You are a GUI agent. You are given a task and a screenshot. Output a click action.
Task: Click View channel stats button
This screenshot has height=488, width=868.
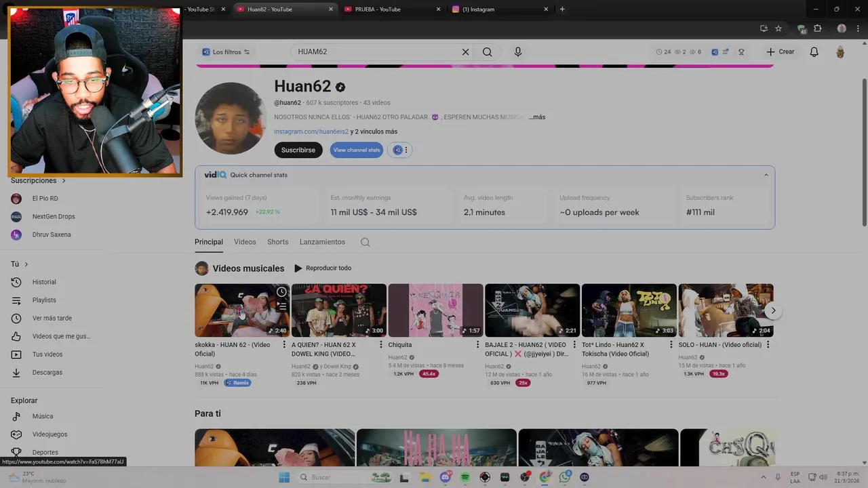pos(357,150)
